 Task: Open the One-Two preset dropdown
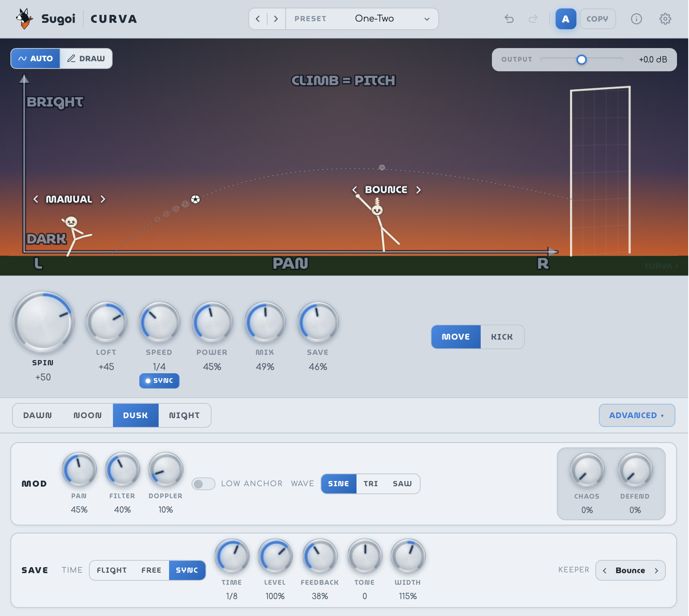[362, 19]
